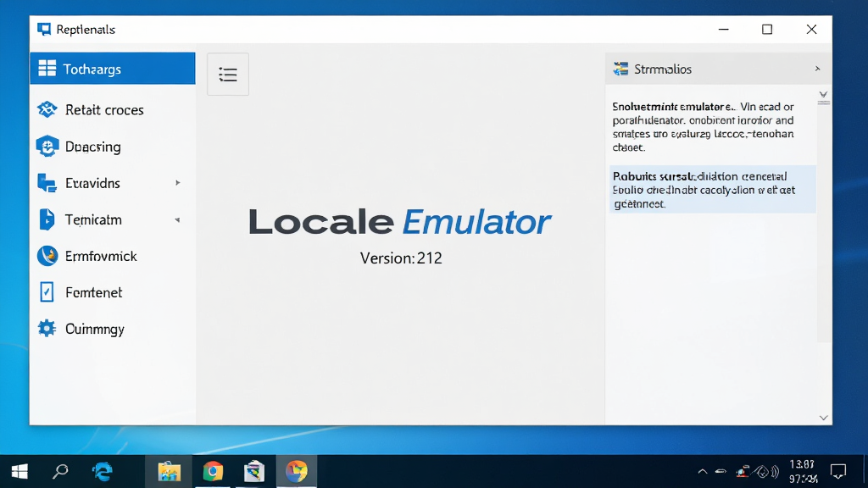Expand the Strmmalios panel chevron
868x488 pixels.
[818, 69]
